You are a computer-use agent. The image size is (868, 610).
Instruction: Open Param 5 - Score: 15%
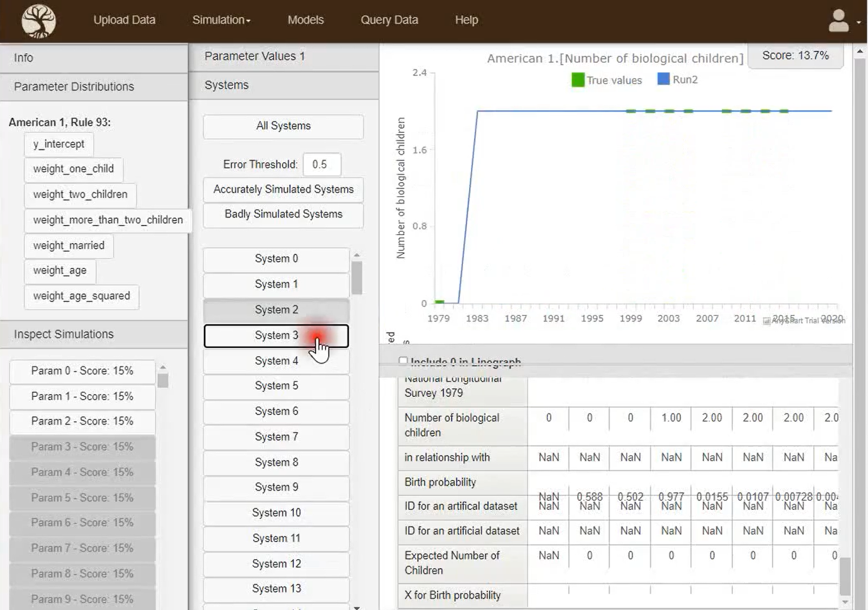click(83, 497)
